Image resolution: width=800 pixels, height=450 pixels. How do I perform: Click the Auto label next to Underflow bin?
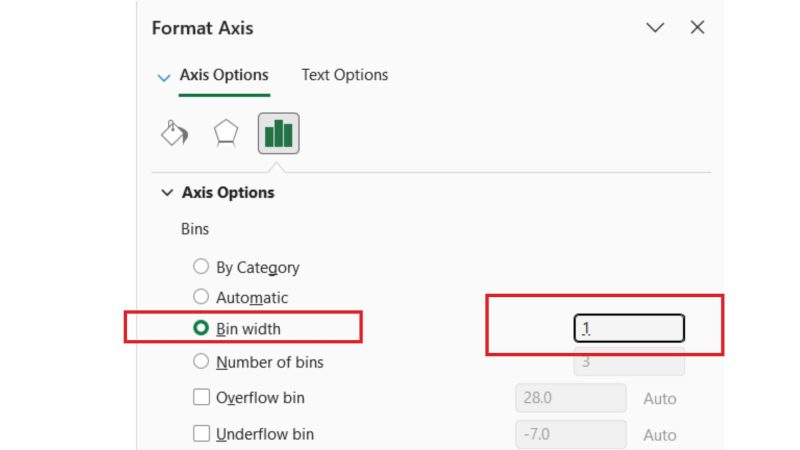660,435
